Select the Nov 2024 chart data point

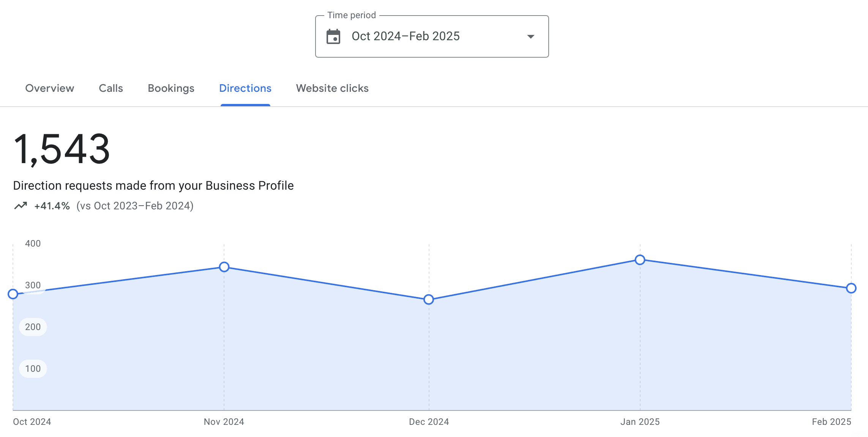[224, 267]
